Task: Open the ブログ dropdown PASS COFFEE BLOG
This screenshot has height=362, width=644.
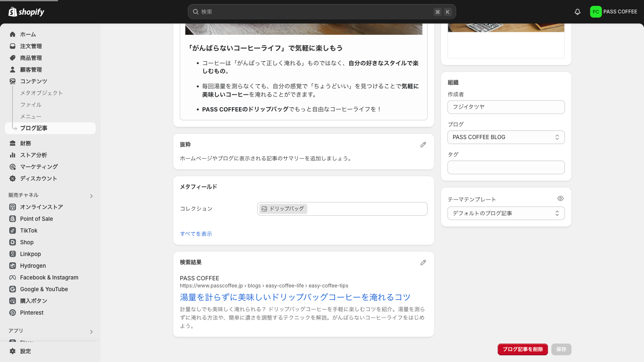Action: coord(506,137)
